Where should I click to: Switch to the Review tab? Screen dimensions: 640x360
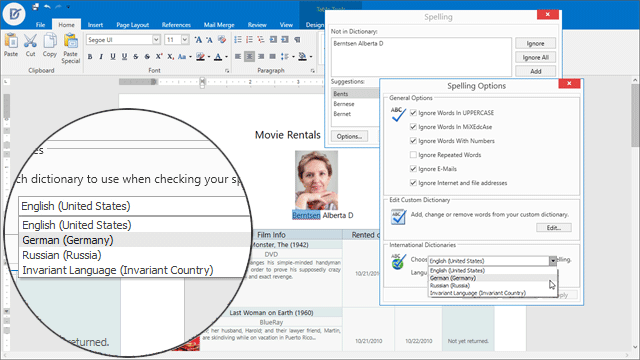(x=257, y=25)
